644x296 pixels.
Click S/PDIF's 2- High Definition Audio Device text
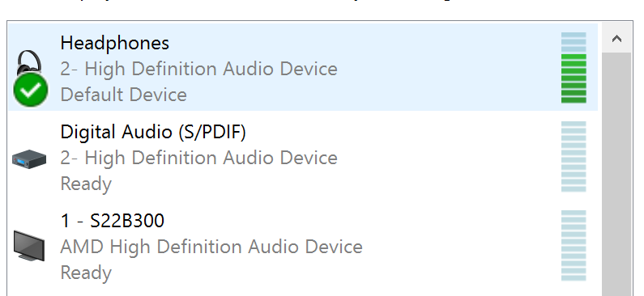pyautogui.click(x=198, y=158)
